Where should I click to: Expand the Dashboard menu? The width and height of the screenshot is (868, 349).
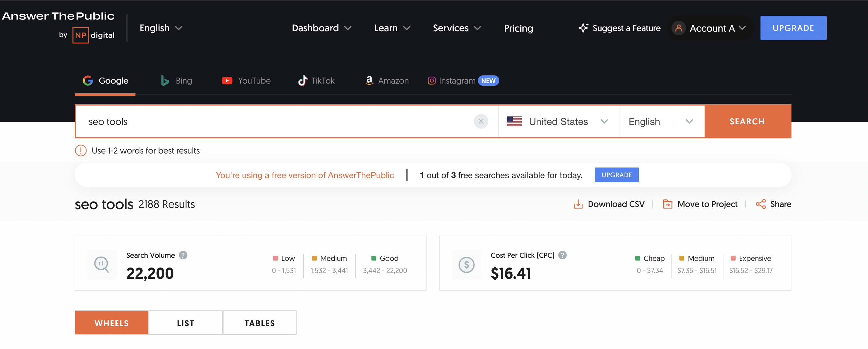point(321,28)
